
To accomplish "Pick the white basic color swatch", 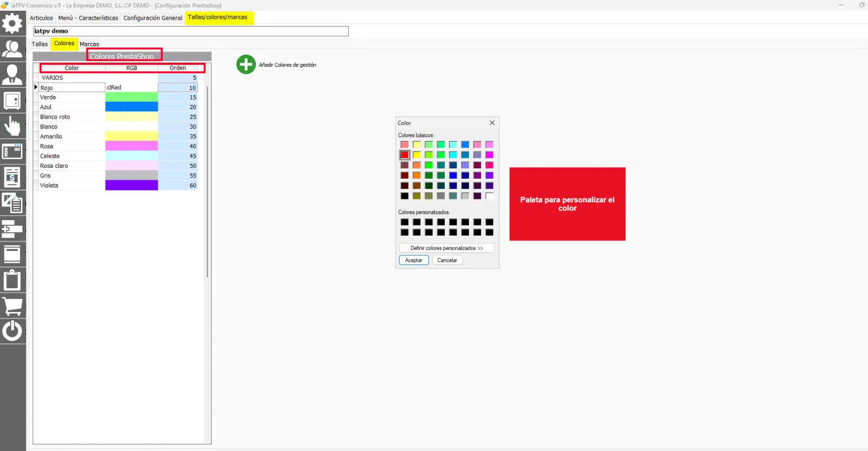I will pos(489,196).
